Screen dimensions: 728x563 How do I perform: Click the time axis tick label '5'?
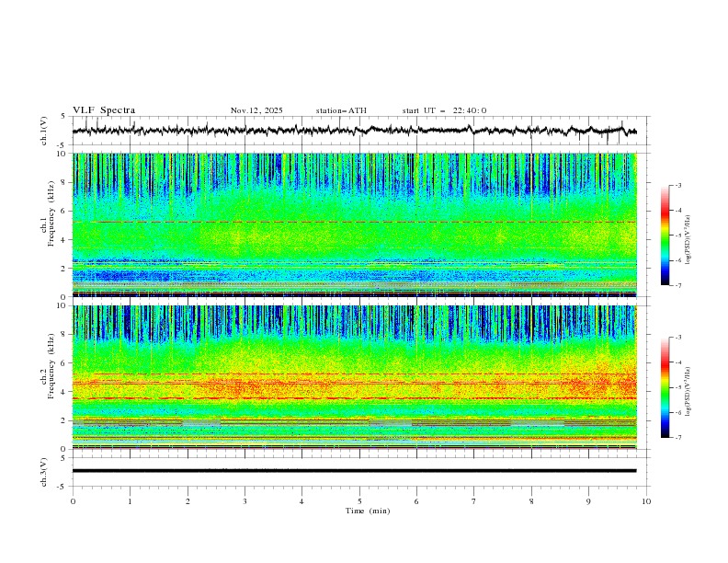click(359, 501)
